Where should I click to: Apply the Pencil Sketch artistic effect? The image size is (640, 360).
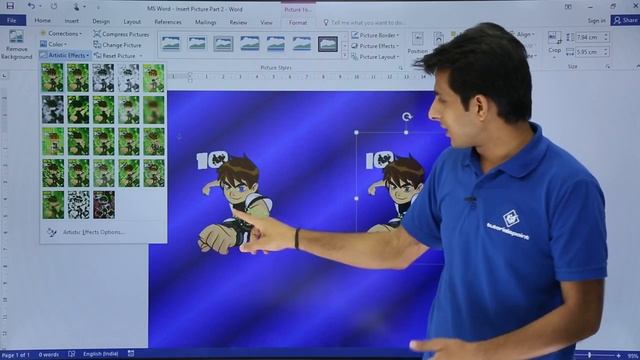129,78
